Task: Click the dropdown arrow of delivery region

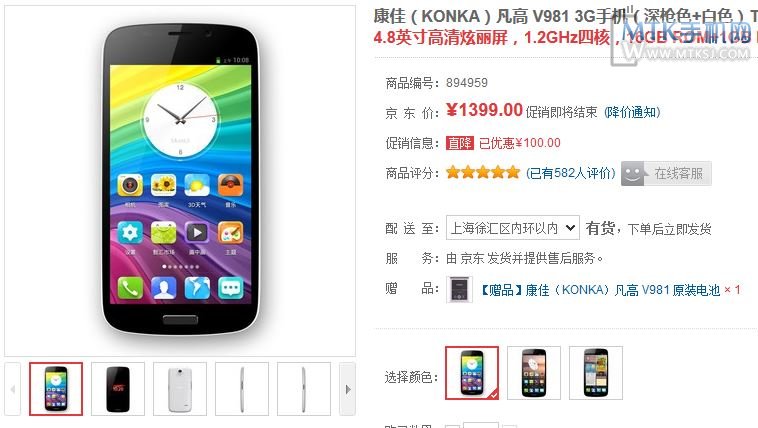Action: [570, 228]
